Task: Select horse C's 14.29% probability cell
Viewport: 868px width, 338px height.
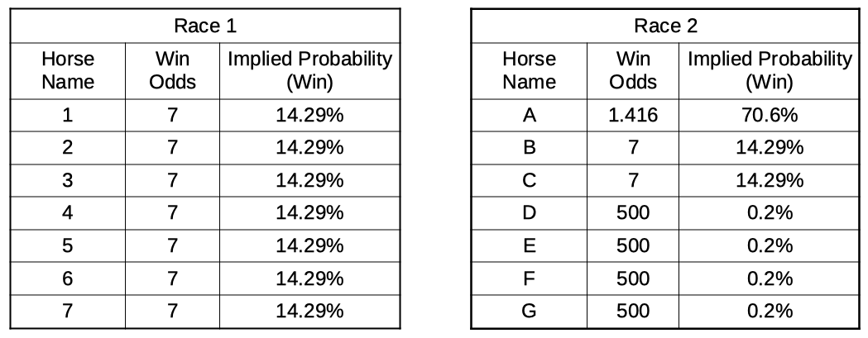Action: [x=770, y=181]
